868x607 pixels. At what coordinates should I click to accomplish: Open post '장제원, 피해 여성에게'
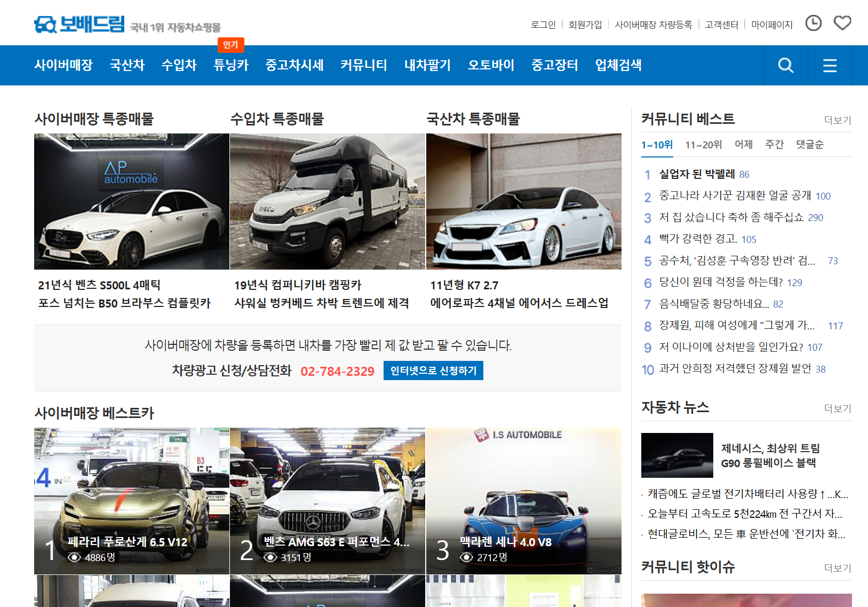point(737,325)
